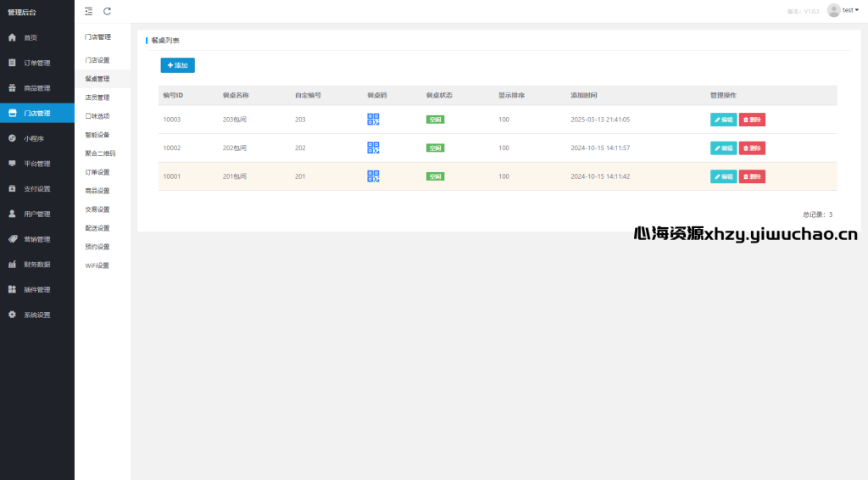Viewport: 868px width, 480px height.
Task: Open QR code for table 202包间
Action: (x=373, y=148)
